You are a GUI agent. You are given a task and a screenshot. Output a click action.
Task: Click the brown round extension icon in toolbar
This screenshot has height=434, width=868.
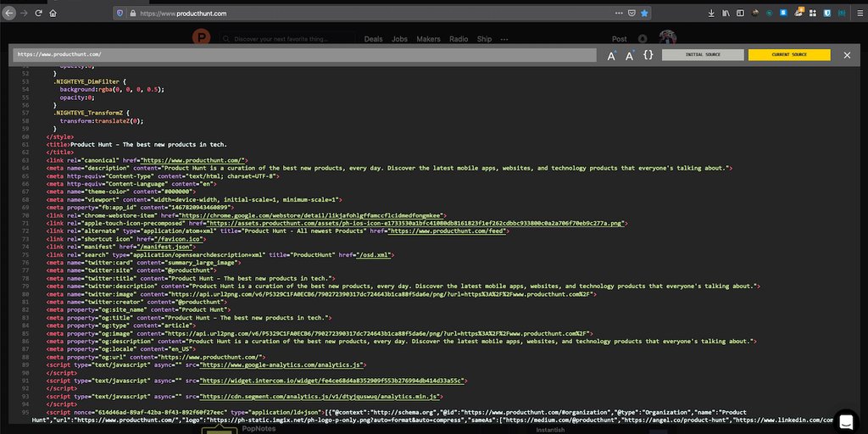tap(755, 13)
